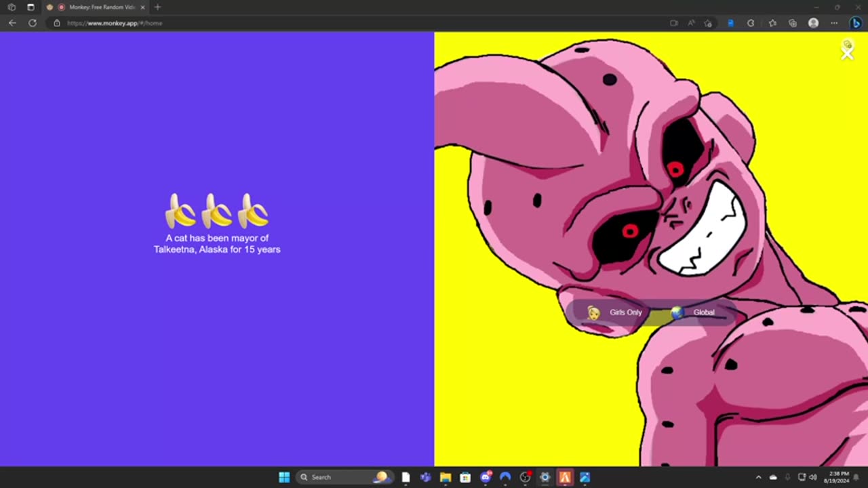Open the blue arc app in taskbar
The height and width of the screenshot is (488, 868).
point(505,477)
